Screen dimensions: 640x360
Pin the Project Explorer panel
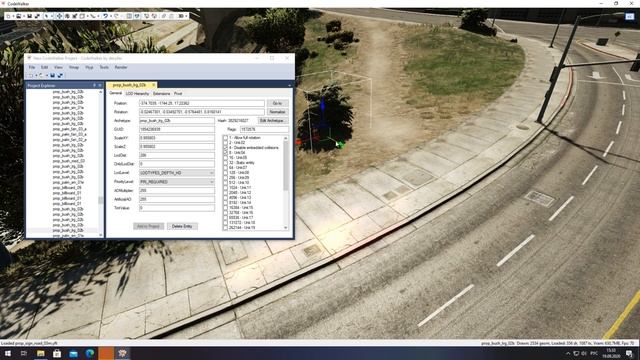95,85
